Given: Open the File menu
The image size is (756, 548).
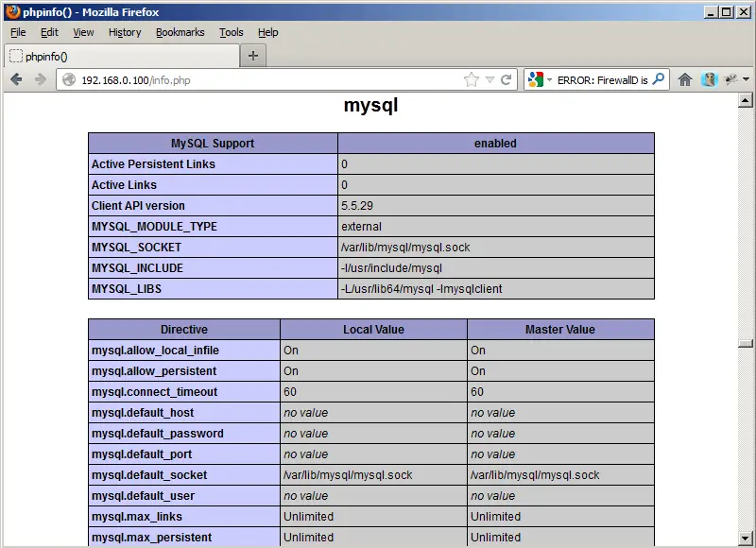Looking at the screenshot, I should (x=18, y=32).
